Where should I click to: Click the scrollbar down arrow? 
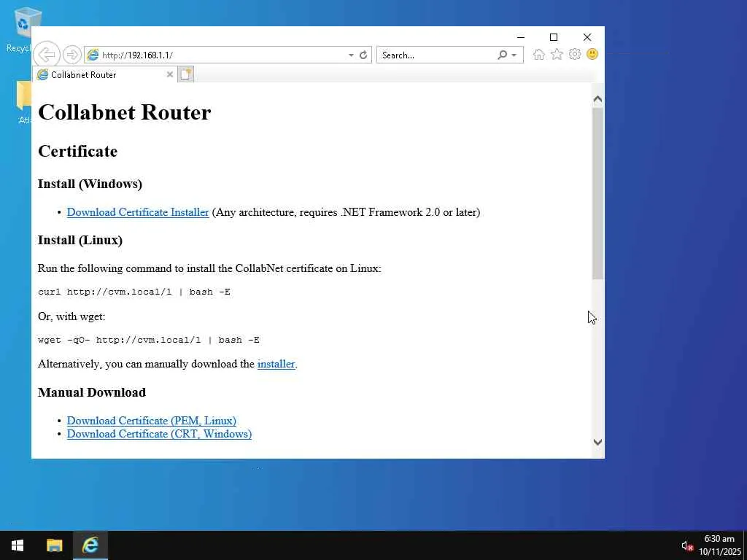point(597,442)
